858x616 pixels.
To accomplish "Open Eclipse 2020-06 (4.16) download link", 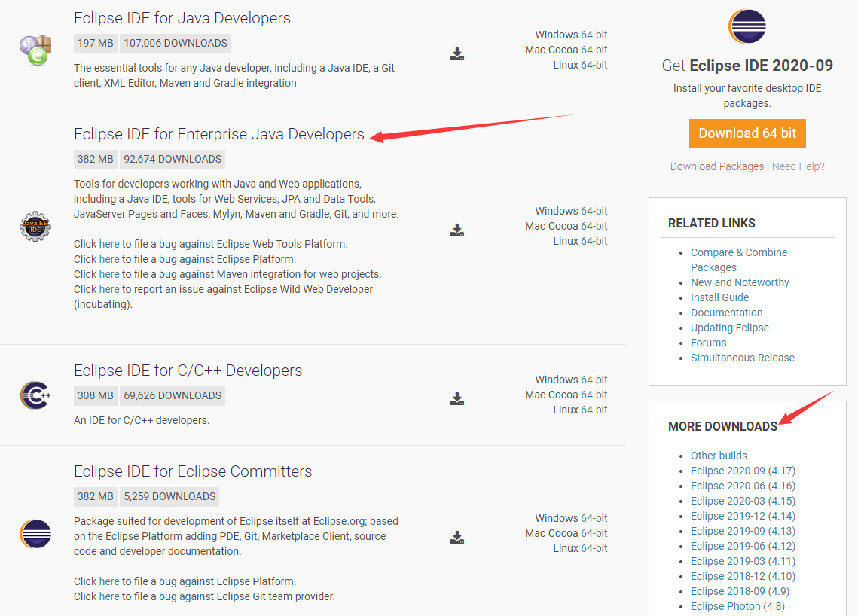I will (743, 486).
